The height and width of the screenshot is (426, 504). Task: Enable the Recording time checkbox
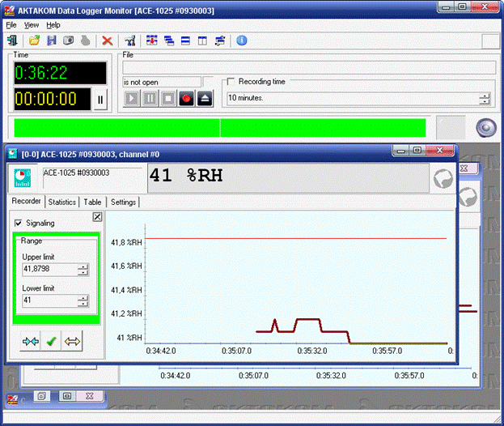(x=231, y=82)
